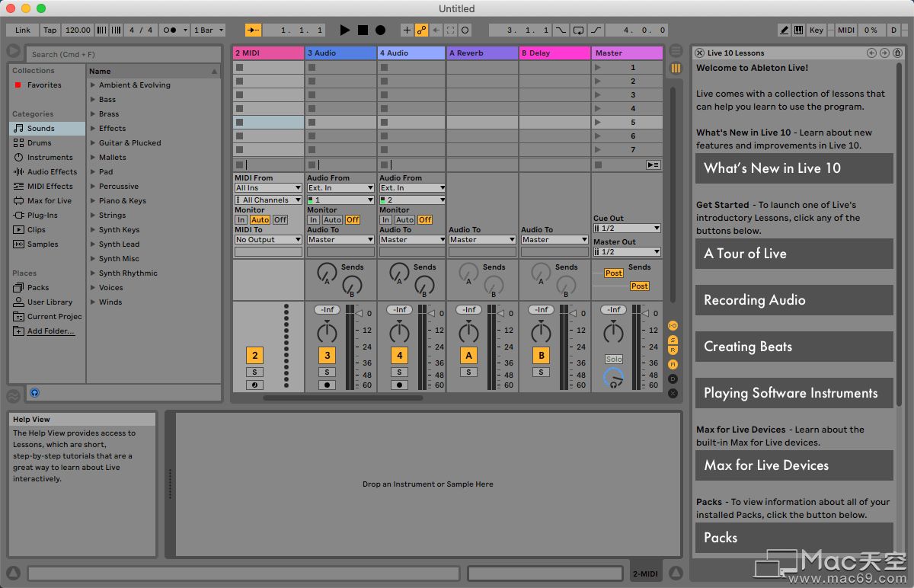Click the Stop transport button
The height and width of the screenshot is (588, 914).
click(363, 30)
